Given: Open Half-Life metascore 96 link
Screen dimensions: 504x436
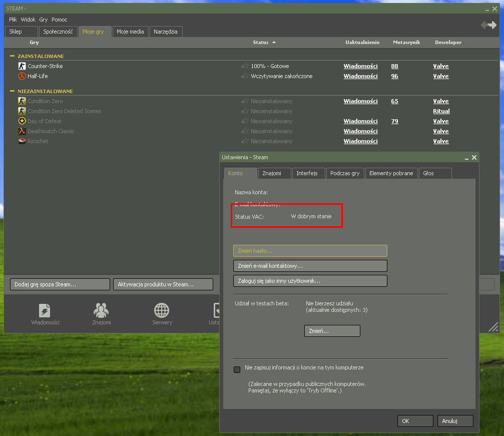Looking at the screenshot, I should (x=394, y=76).
